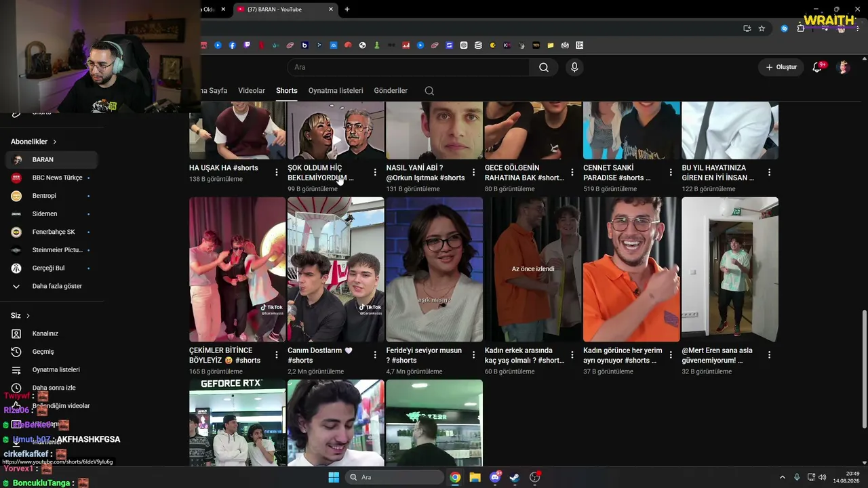Open the account avatar menu
Image resolution: width=868 pixels, height=488 pixels.
(x=844, y=67)
